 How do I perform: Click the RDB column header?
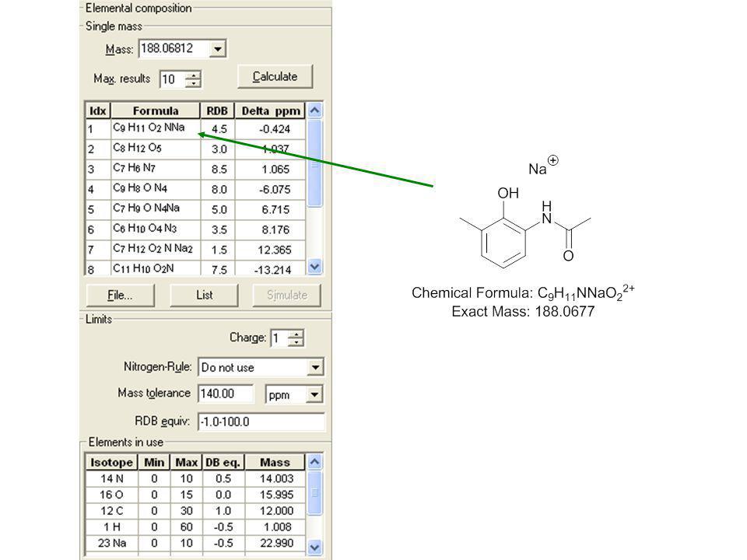tap(217, 111)
